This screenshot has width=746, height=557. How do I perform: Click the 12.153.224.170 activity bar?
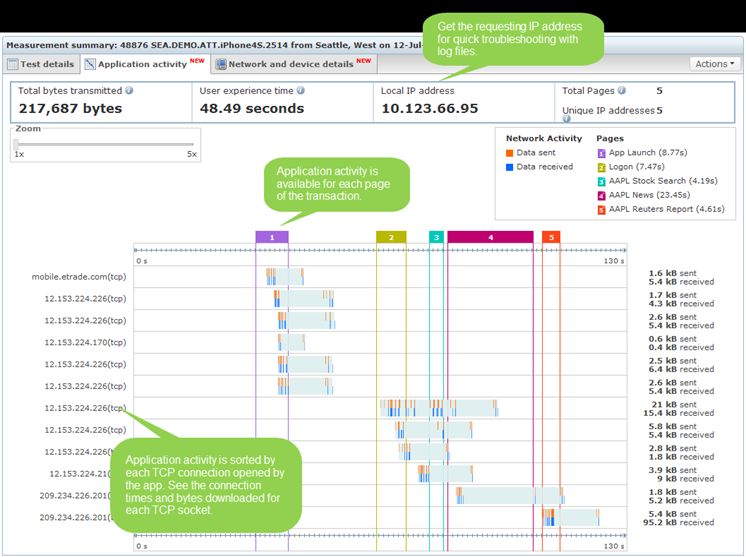(291, 342)
